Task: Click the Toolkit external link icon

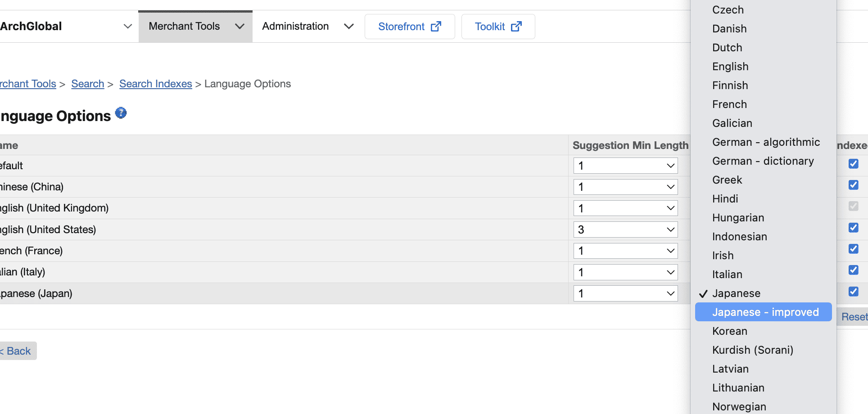Action: pos(516,27)
